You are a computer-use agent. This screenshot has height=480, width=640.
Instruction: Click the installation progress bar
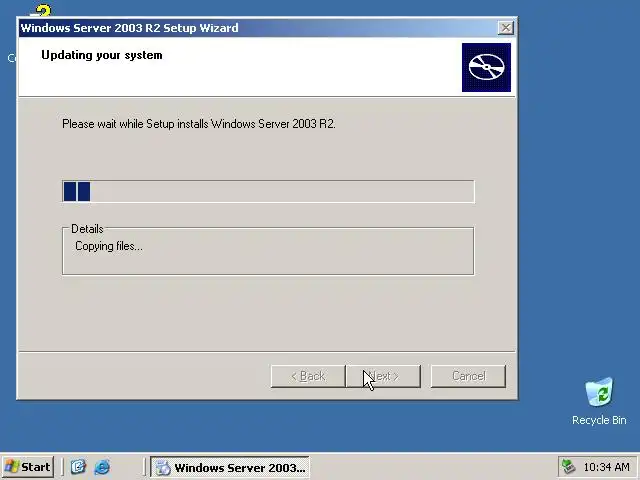pos(268,191)
